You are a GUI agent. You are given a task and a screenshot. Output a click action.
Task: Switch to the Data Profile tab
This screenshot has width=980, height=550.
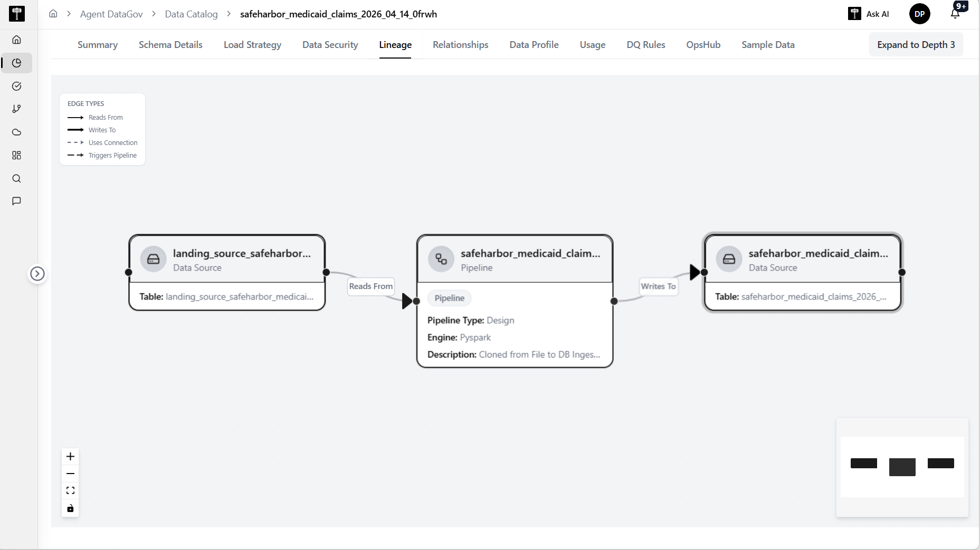coord(534,45)
